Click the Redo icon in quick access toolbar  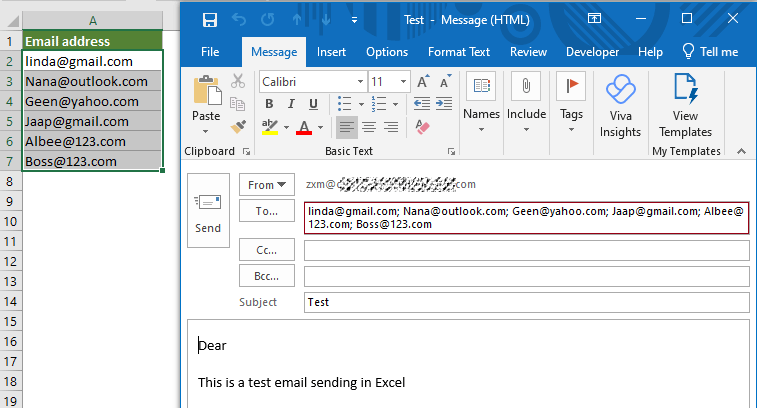coord(267,20)
